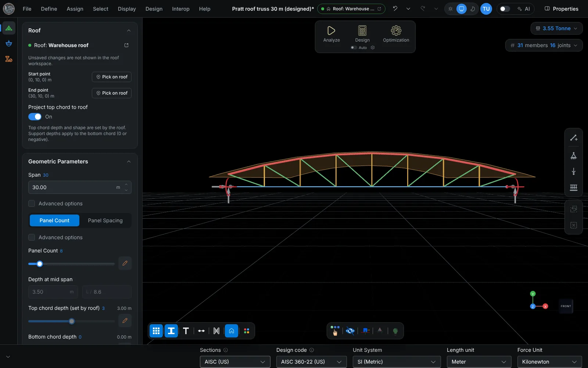Click Pick on roof for End point
The height and width of the screenshot is (368, 588).
click(x=112, y=93)
